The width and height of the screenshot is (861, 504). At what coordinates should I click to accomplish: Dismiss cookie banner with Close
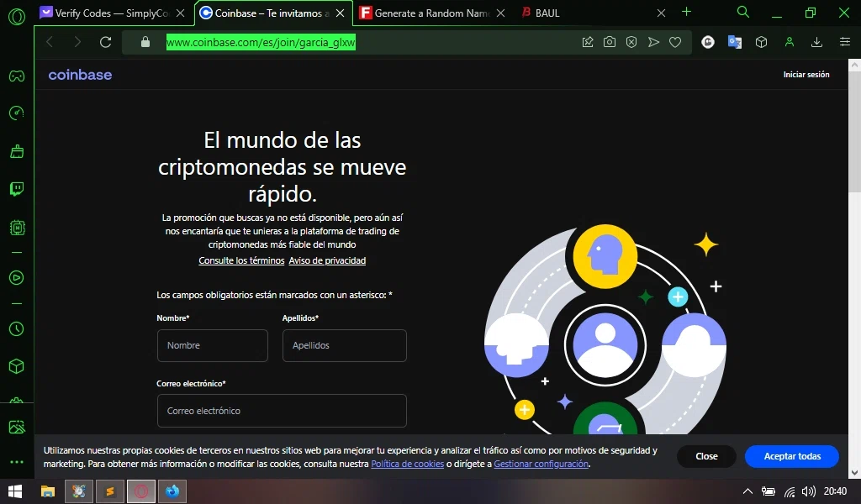tap(706, 456)
